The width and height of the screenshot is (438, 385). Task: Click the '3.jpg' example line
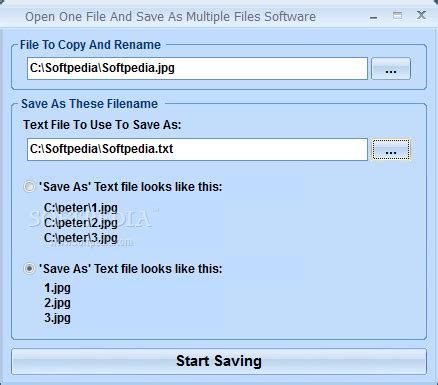click(x=57, y=318)
